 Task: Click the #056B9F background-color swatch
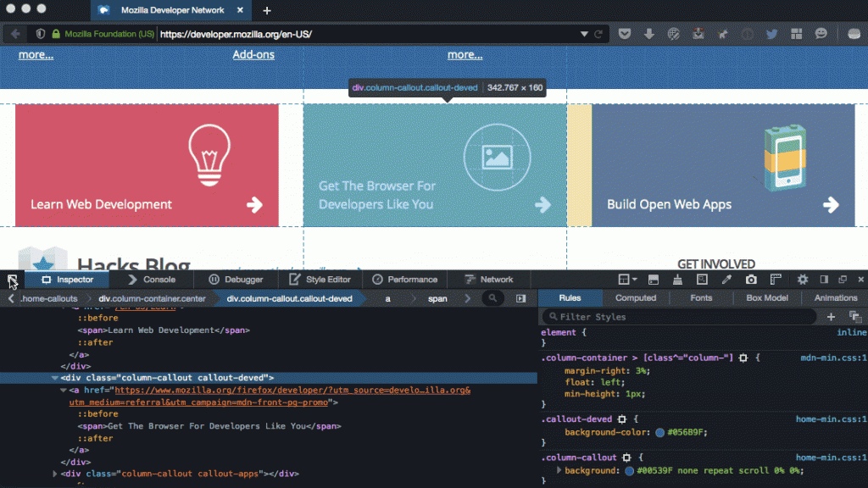659,433
